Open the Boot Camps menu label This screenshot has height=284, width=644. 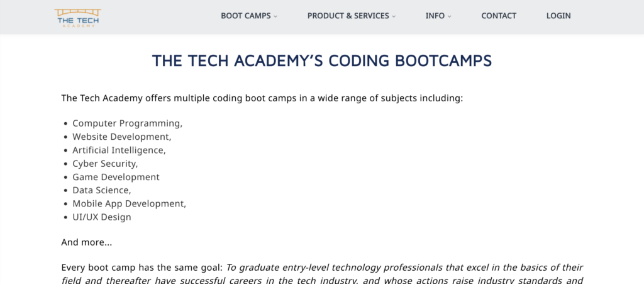click(x=246, y=16)
